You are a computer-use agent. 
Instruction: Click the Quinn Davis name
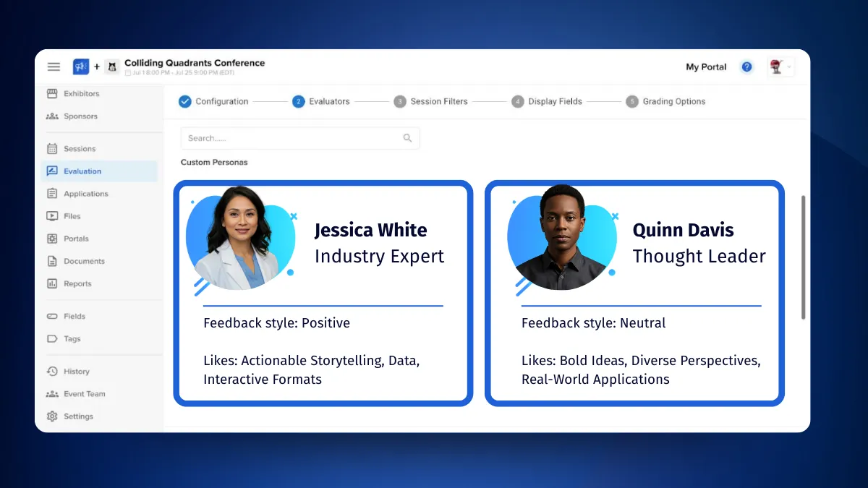tap(683, 230)
